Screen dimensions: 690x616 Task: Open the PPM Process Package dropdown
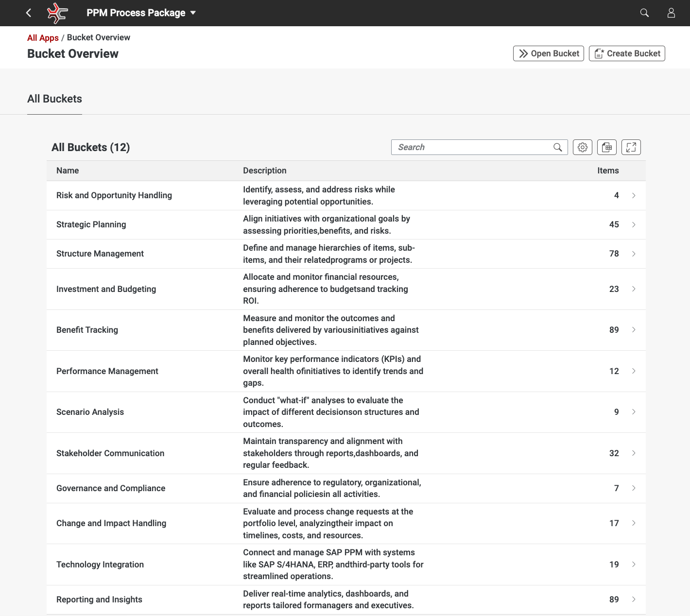point(141,13)
